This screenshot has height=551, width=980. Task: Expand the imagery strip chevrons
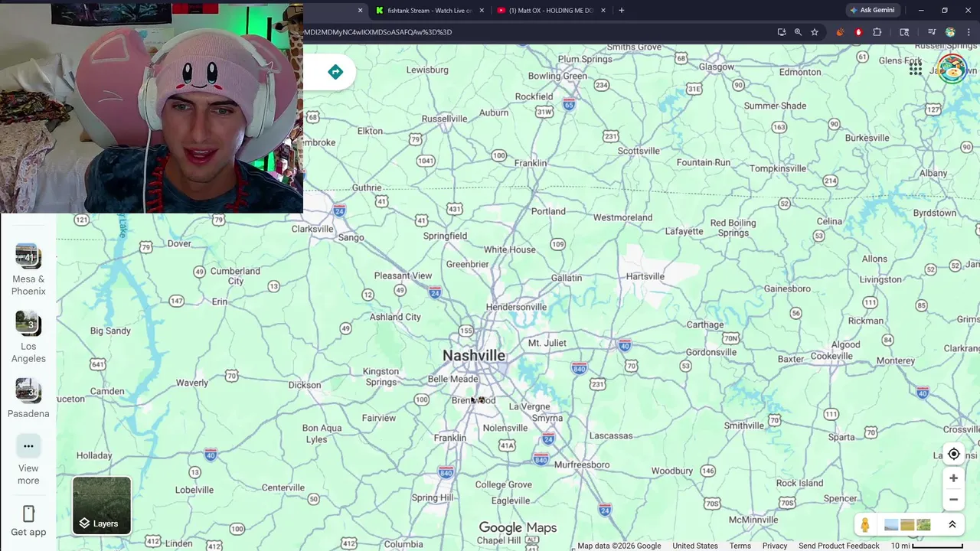[x=952, y=525]
